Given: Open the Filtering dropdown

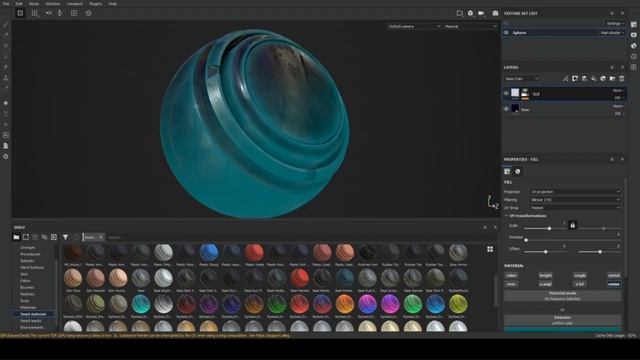Looking at the screenshot, I should pos(575,200).
